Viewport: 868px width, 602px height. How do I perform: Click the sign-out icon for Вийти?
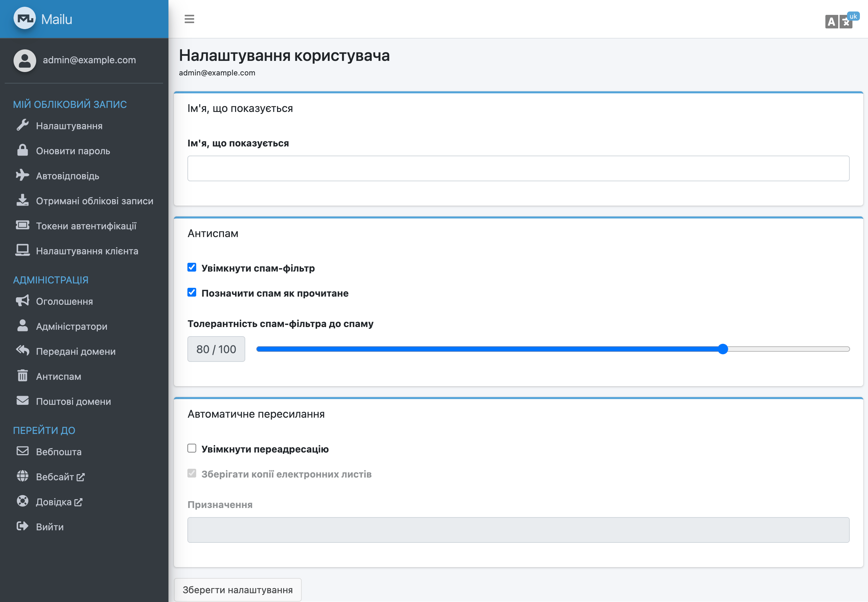[23, 526]
